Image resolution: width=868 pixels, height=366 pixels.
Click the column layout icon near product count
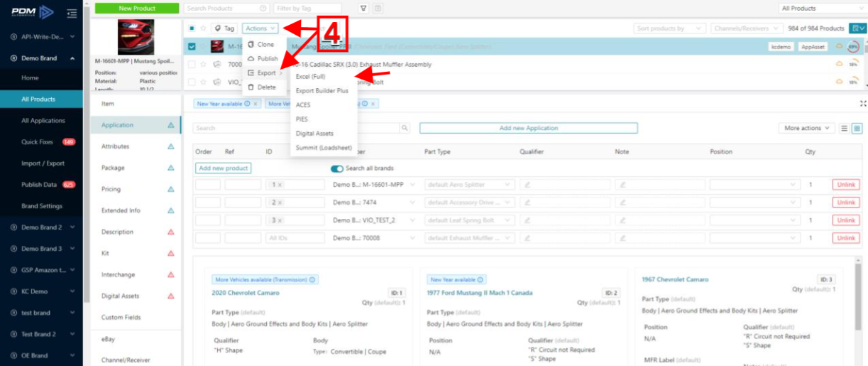point(857,28)
